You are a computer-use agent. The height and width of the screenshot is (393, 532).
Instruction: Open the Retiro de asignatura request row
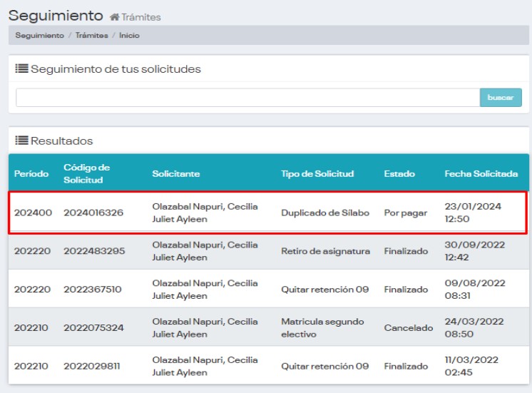pos(325,251)
